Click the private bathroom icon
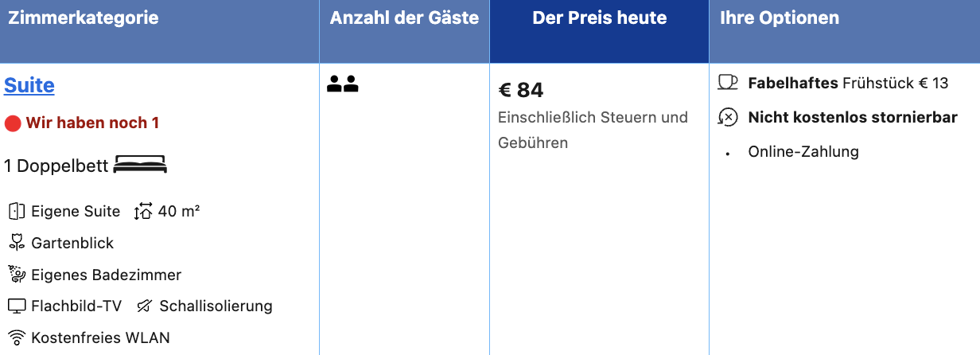 17,275
